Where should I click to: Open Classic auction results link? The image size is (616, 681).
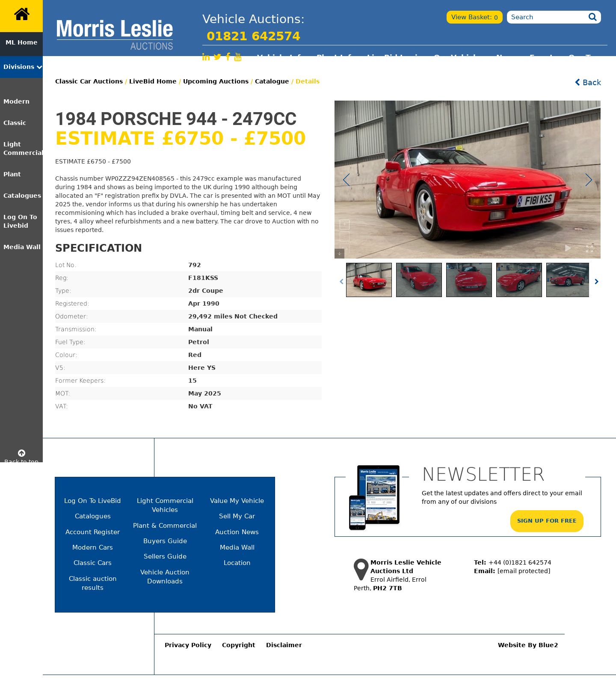point(92,583)
